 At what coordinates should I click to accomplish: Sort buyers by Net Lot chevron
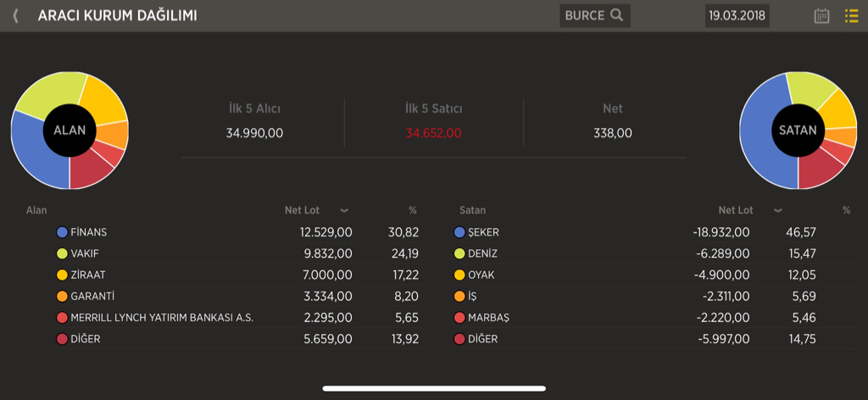(344, 211)
